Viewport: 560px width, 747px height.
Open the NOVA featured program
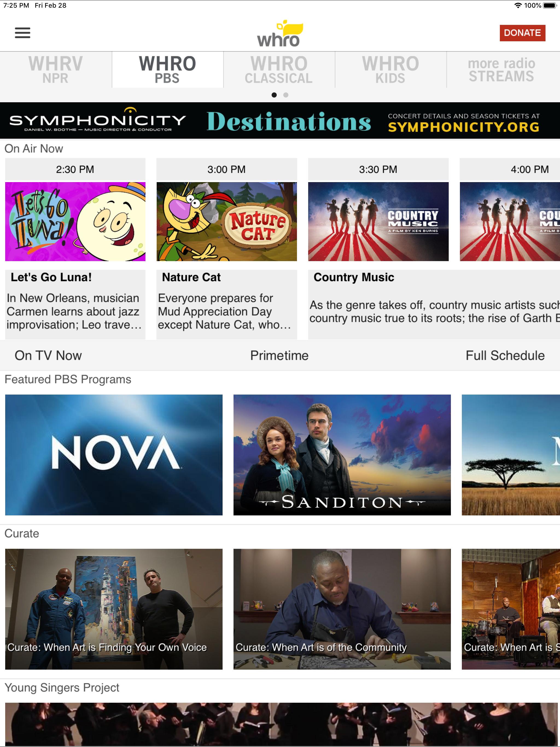tap(114, 454)
